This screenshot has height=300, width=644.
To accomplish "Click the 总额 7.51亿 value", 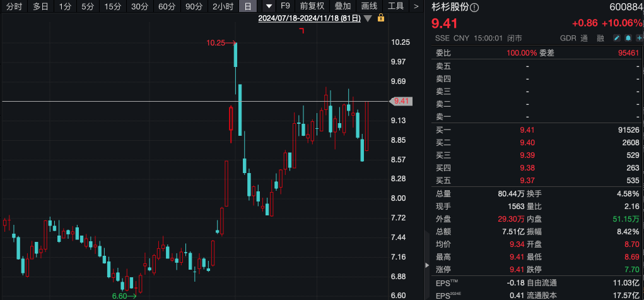I will point(513,232).
